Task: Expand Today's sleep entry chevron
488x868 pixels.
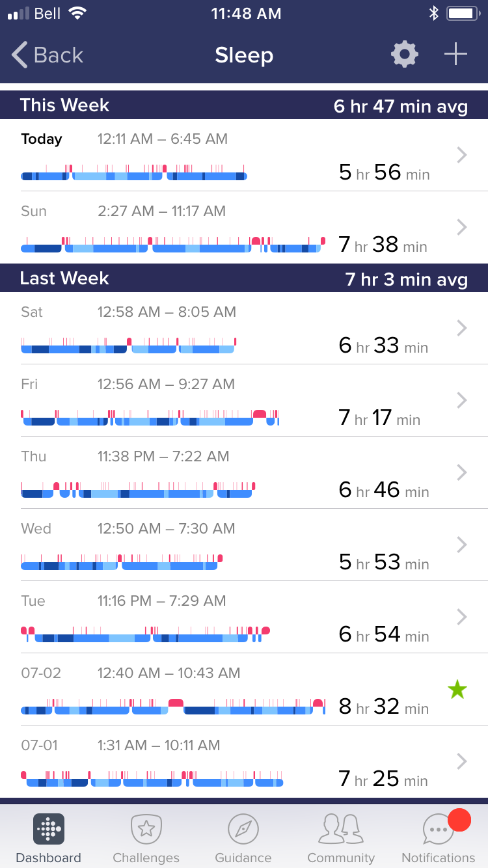Action: pyautogui.click(x=462, y=155)
